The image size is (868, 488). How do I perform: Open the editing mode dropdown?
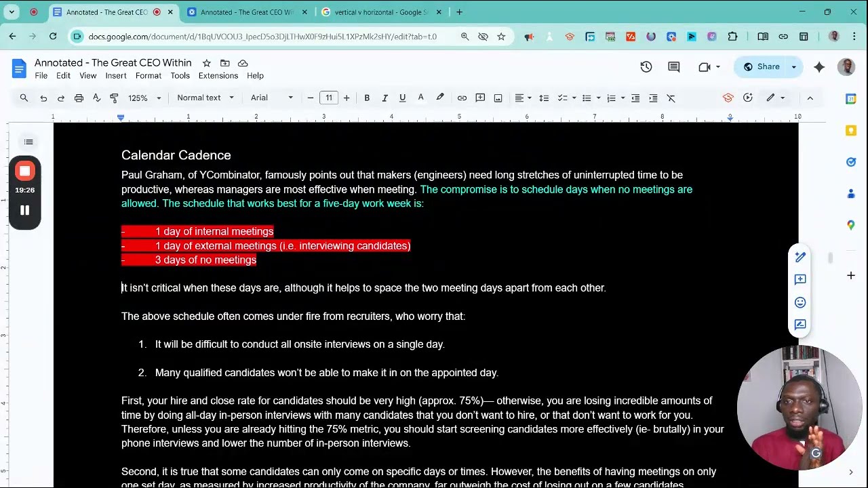[x=775, y=98]
